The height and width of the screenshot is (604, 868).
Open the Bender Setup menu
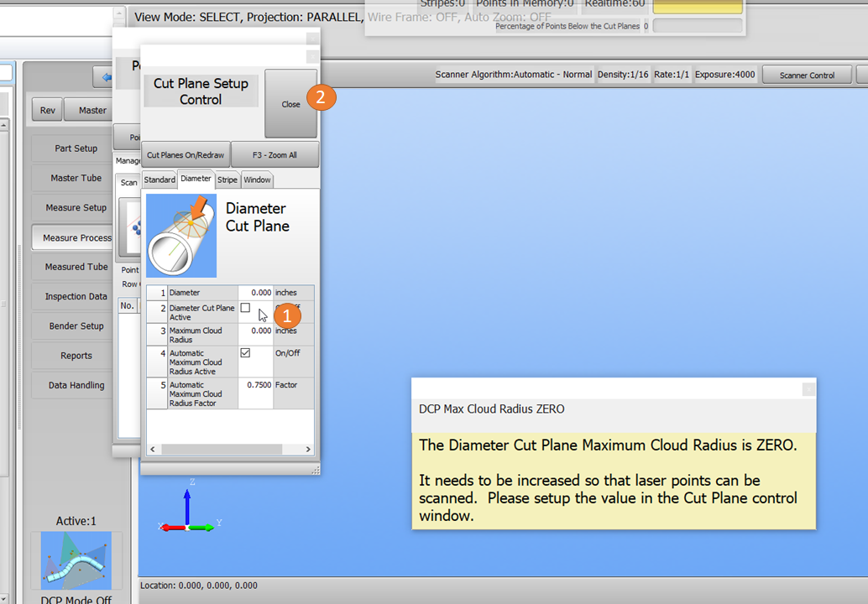pos(76,326)
